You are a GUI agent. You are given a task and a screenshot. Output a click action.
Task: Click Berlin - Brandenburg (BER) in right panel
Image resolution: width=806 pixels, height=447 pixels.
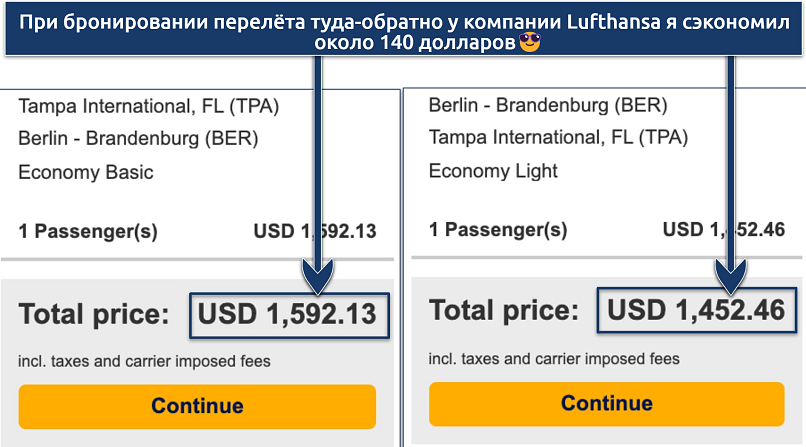pyautogui.click(x=547, y=105)
